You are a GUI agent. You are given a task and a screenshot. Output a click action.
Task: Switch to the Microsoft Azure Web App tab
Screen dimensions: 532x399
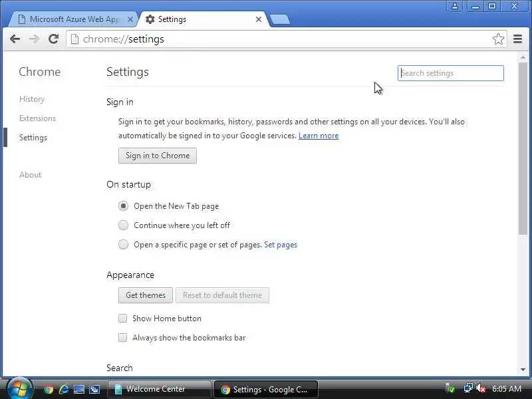pos(72,19)
